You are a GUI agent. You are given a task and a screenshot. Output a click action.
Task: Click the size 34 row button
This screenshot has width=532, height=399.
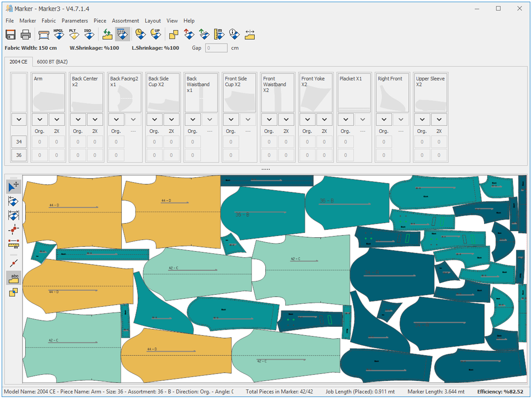pyautogui.click(x=19, y=142)
